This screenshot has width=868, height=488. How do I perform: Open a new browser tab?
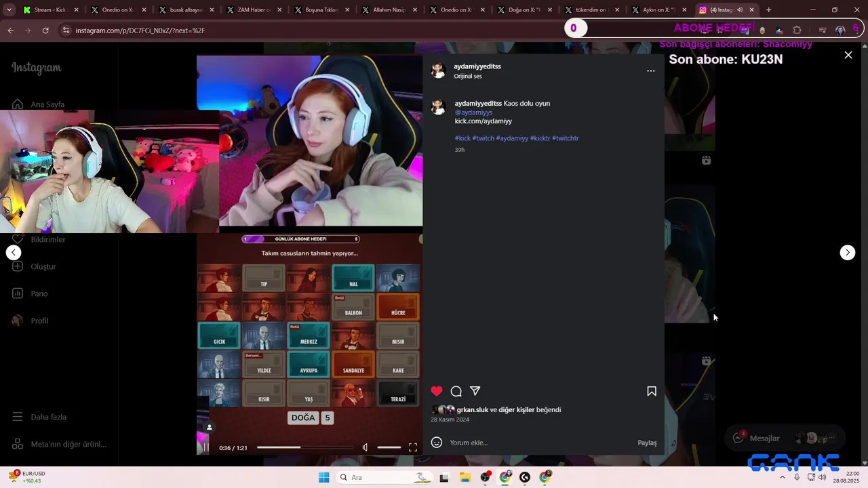(768, 10)
